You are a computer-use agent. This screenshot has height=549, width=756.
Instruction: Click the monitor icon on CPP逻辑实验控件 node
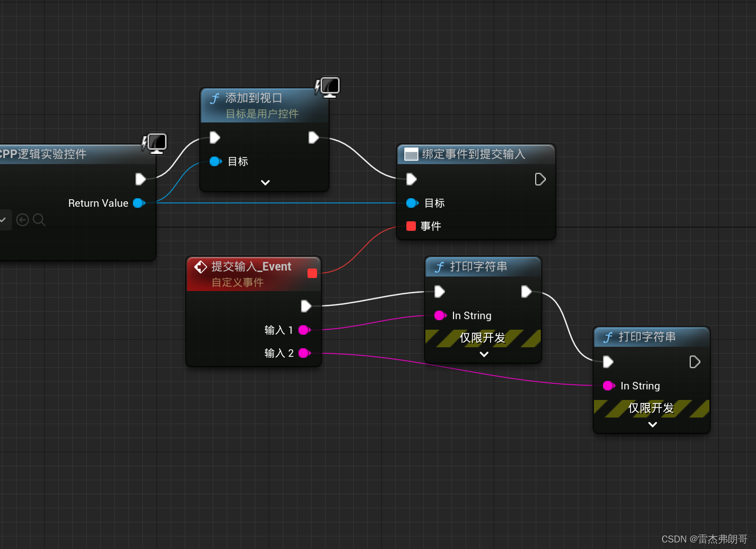pos(155,144)
